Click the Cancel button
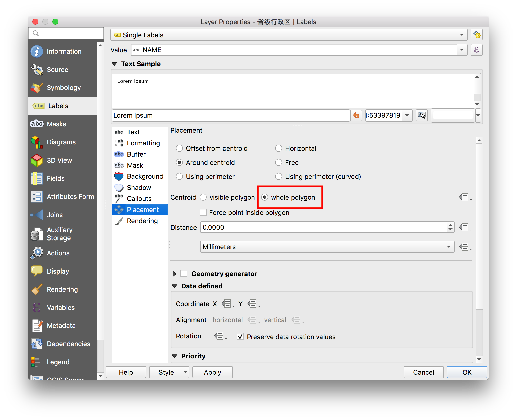Image resolution: width=517 pixels, height=420 pixels. 423,372
